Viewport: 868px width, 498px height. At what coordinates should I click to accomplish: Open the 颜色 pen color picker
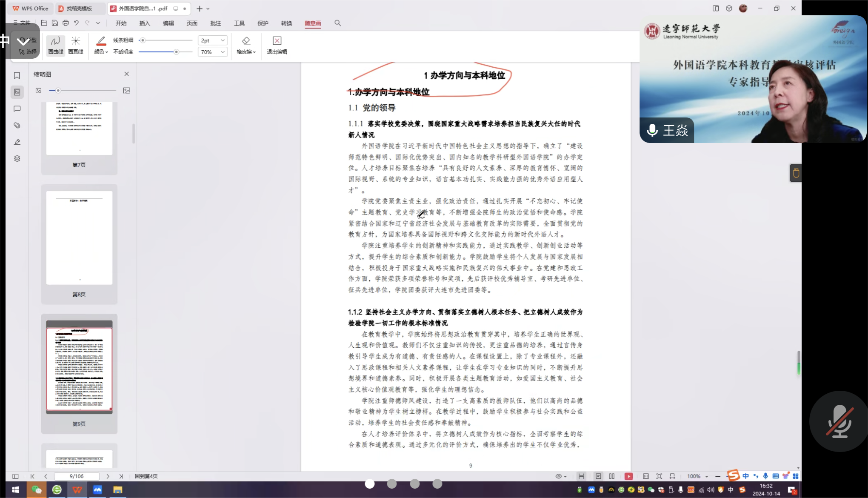click(101, 45)
